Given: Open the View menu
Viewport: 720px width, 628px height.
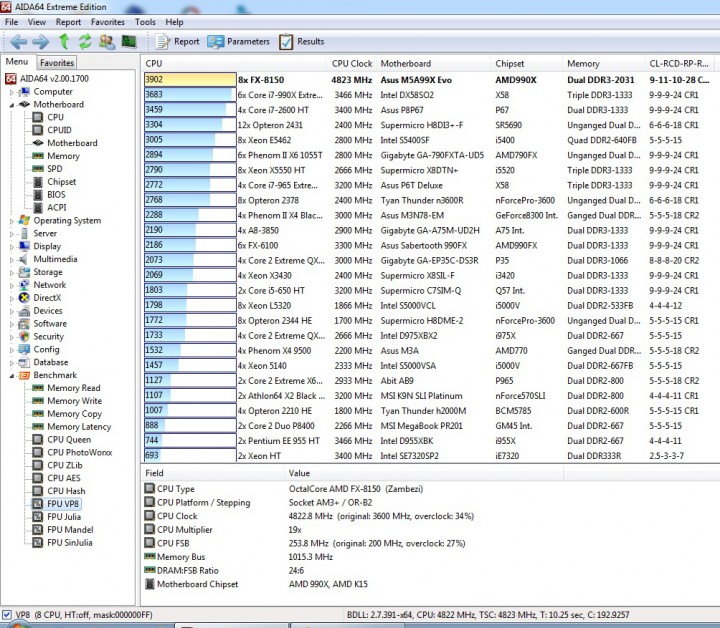Looking at the screenshot, I should click(x=37, y=22).
